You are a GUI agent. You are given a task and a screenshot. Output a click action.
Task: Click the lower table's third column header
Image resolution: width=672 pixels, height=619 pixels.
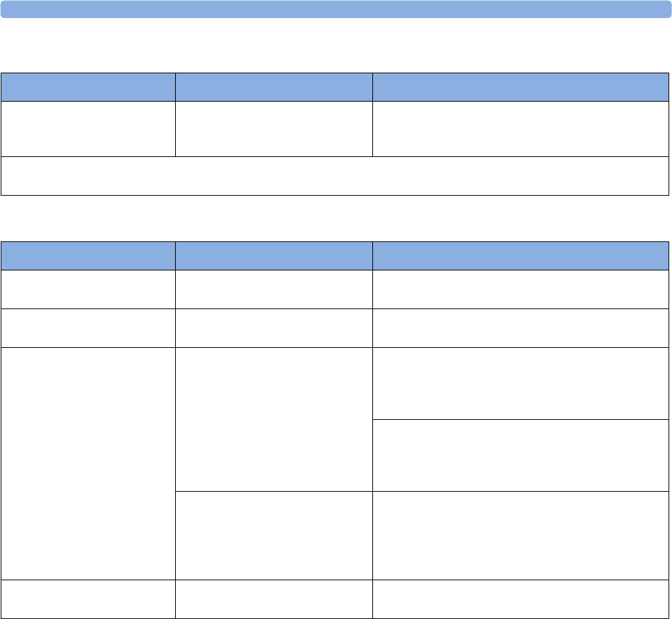pos(520,255)
